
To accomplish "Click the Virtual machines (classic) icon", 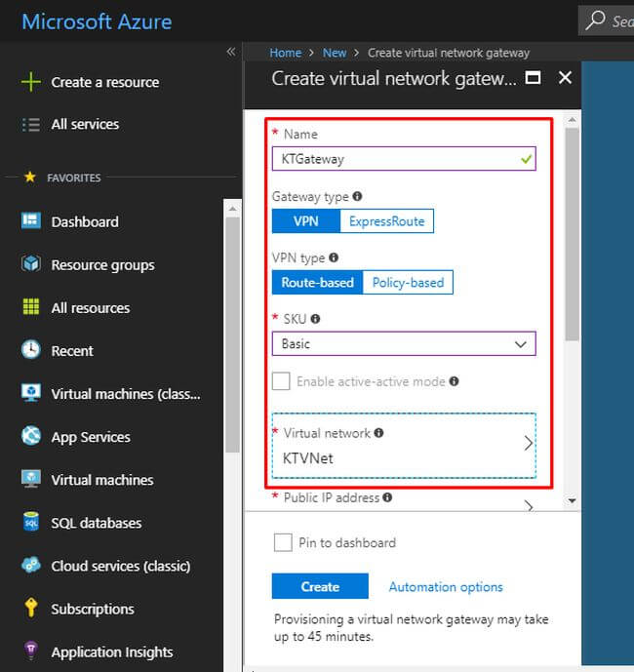I will [31, 393].
